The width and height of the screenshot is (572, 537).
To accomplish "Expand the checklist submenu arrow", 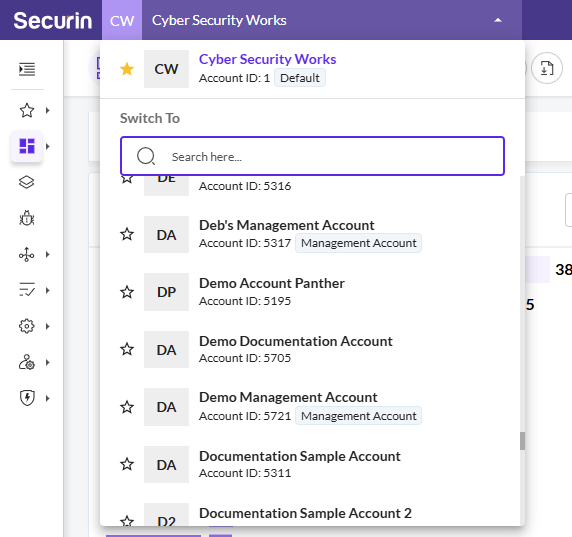I will [x=47, y=290].
